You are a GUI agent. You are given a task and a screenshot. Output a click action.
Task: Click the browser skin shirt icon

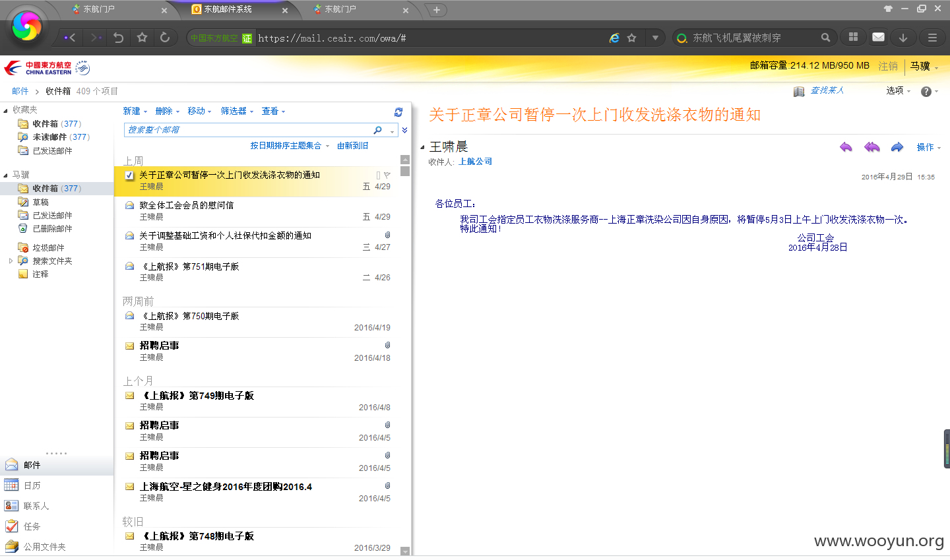coord(888,9)
